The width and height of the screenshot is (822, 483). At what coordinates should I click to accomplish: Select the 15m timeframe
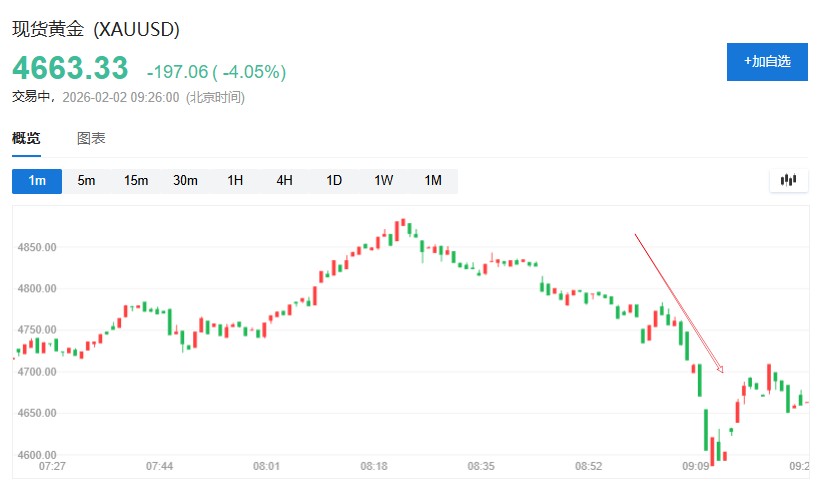click(x=136, y=181)
